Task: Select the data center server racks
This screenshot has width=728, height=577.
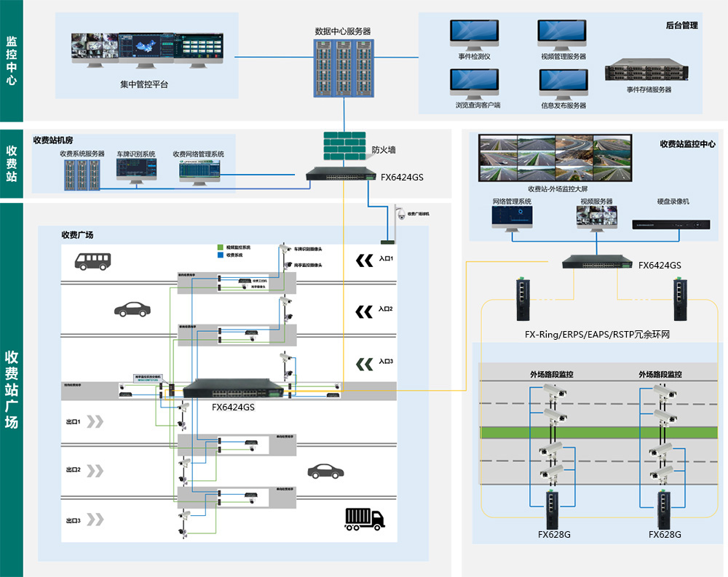Action: [x=343, y=69]
